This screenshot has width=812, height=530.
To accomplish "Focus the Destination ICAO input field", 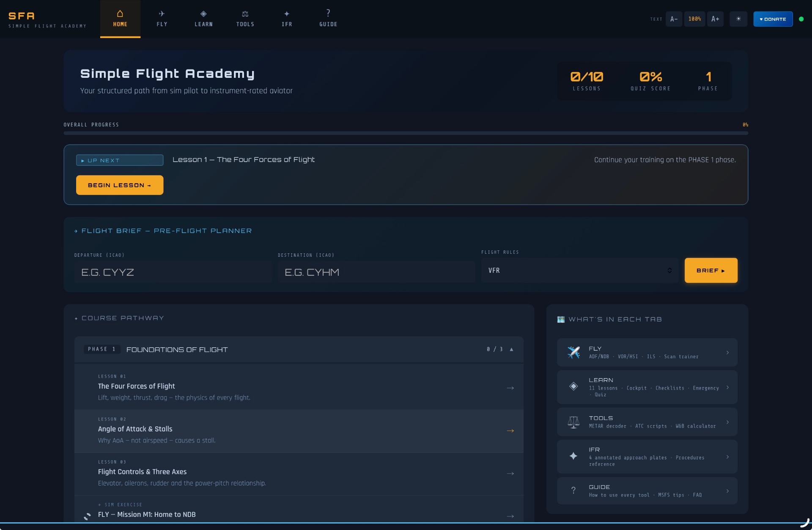I will (376, 272).
